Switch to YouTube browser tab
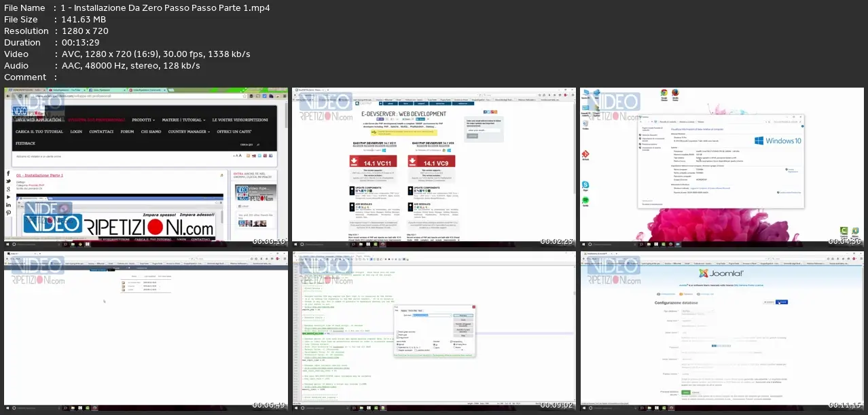This screenshot has width=868, height=415. point(67,90)
